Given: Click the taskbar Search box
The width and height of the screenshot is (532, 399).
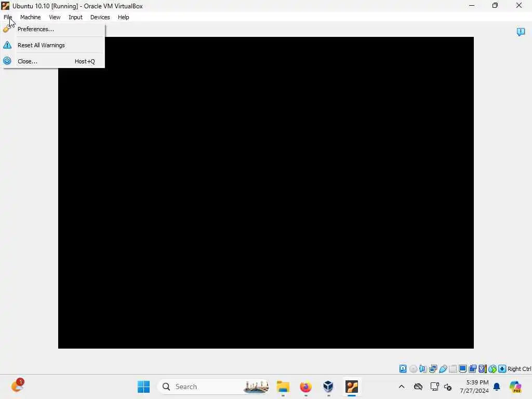Looking at the screenshot, I should tap(214, 387).
